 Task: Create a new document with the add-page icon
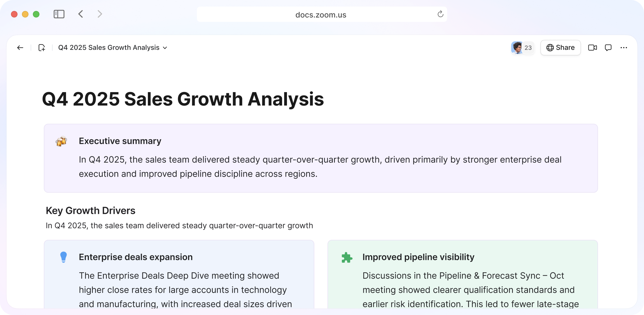(42, 48)
